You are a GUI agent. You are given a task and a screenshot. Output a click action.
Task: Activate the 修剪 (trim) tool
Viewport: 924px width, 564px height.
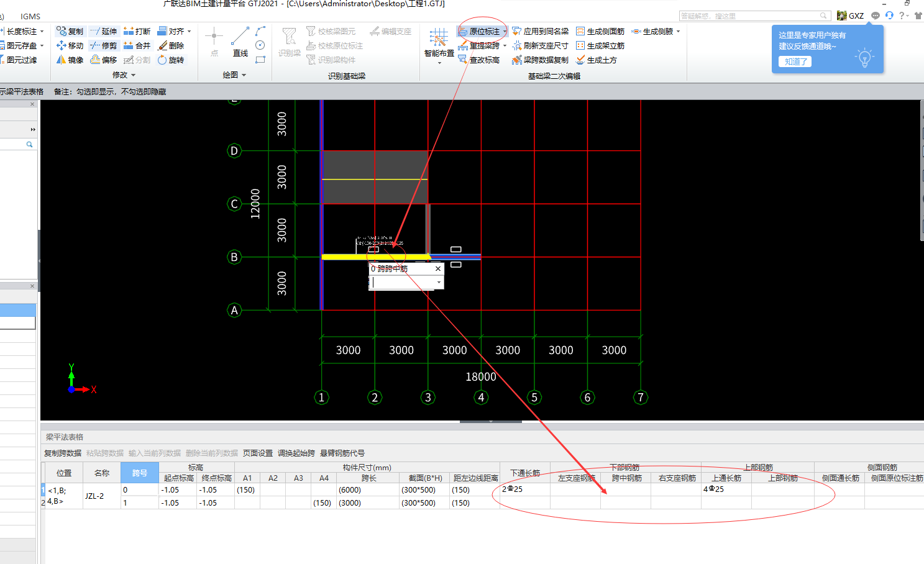click(103, 45)
